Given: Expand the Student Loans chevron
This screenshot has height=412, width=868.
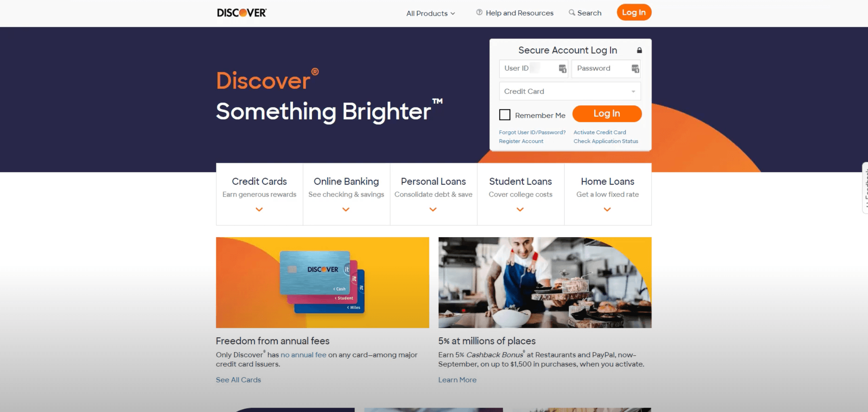Looking at the screenshot, I should 520,209.
